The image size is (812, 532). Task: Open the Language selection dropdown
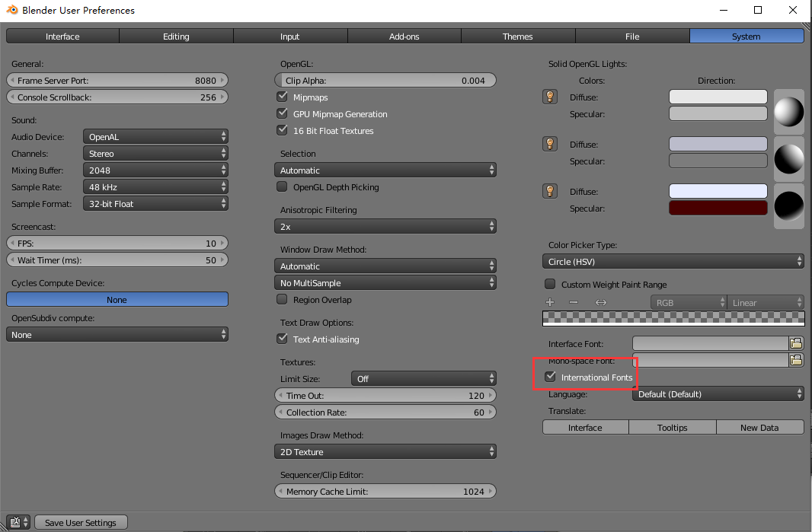click(718, 393)
